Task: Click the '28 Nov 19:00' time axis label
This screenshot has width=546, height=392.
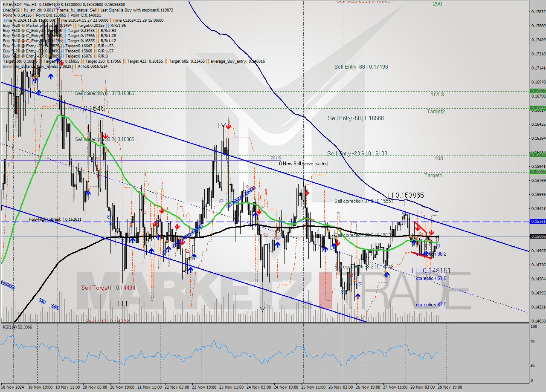Action: coord(450,387)
